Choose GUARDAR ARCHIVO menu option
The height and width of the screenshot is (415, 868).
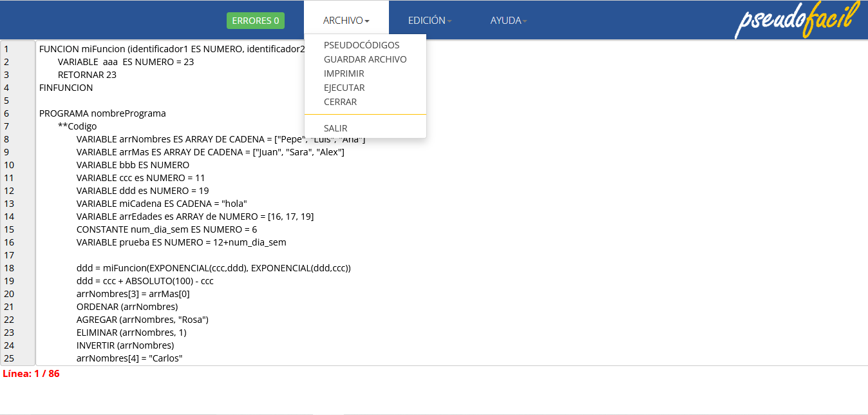[x=365, y=59]
